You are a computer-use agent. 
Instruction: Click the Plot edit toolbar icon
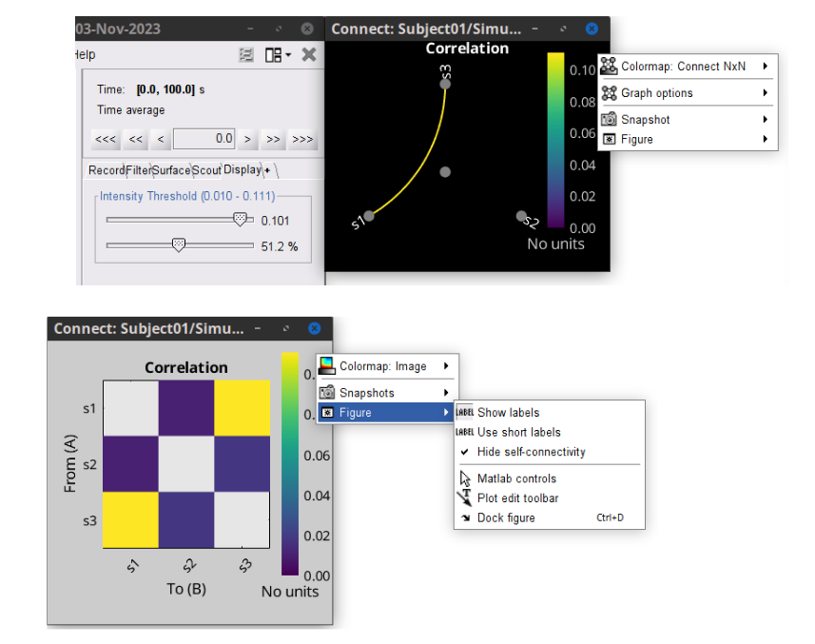465,498
